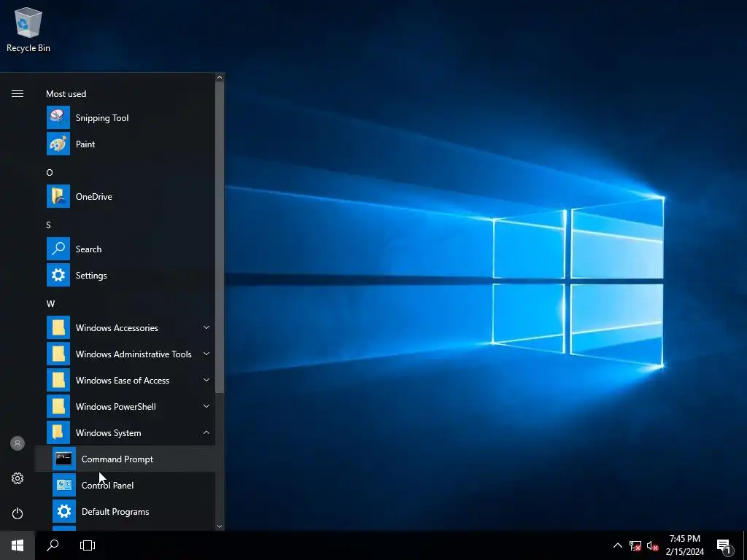The image size is (747, 560).
Task: Click the muted volume tray icon
Action: coord(652,545)
